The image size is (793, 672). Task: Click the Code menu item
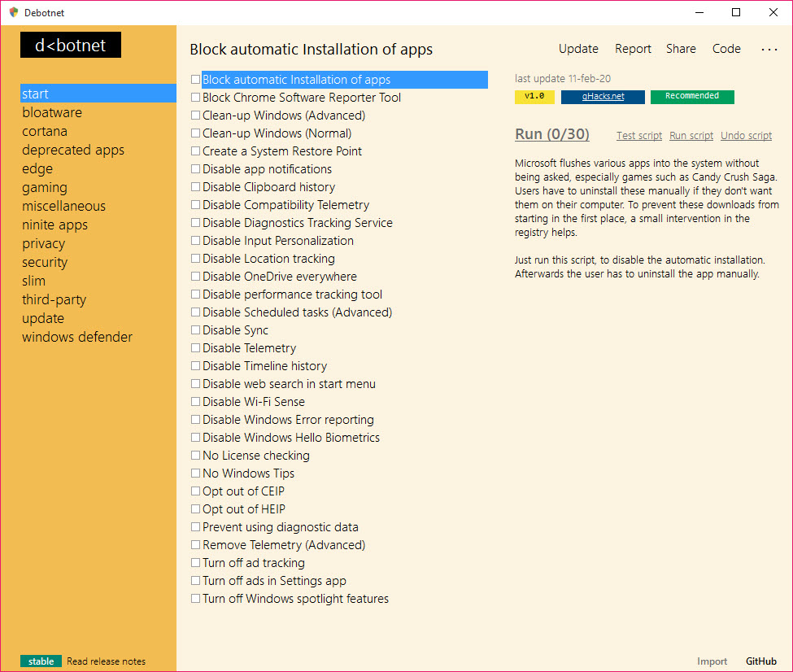(726, 49)
